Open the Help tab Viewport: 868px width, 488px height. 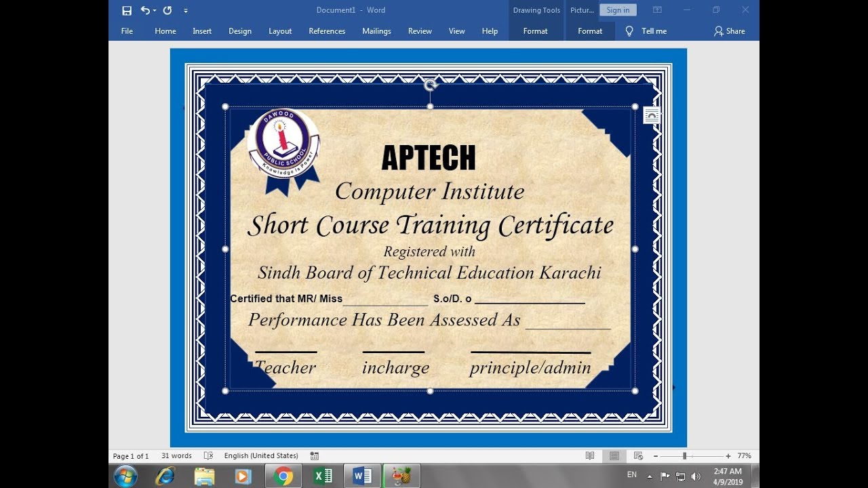[x=490, y=31]
